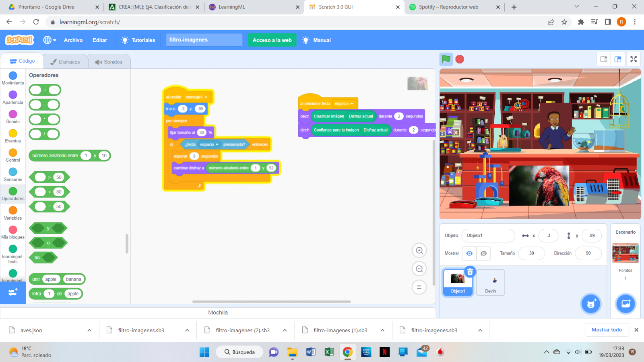Edit the sprite x position field

tap(548, 236)
